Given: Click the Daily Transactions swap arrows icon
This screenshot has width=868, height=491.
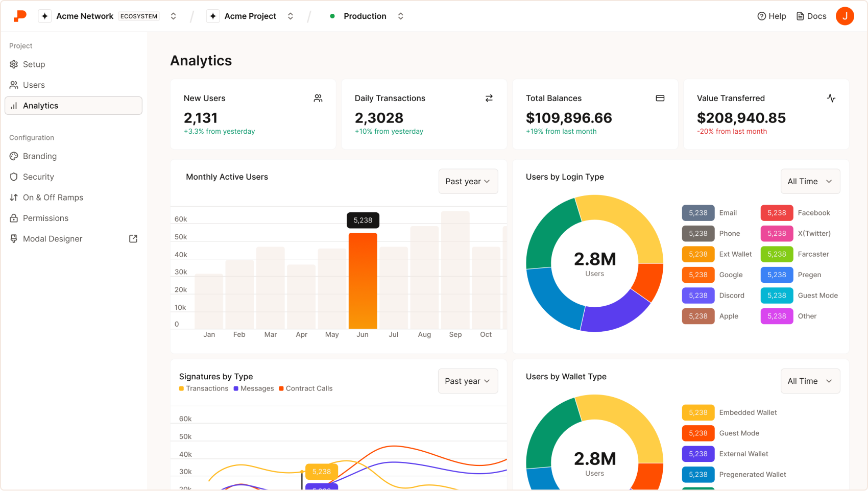Looking at the screenshot, I should pyautogui.click(x=489, y=98).
